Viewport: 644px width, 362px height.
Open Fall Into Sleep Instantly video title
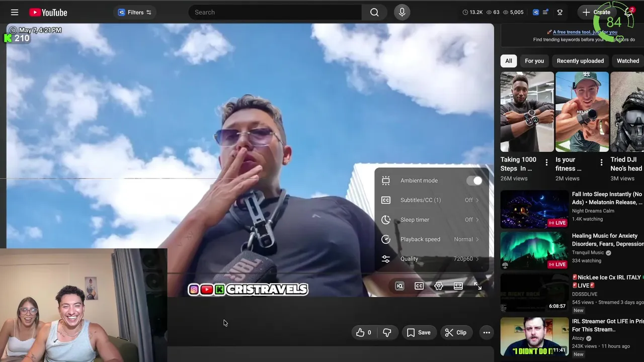pyautogui.click(x=607, y=198)
